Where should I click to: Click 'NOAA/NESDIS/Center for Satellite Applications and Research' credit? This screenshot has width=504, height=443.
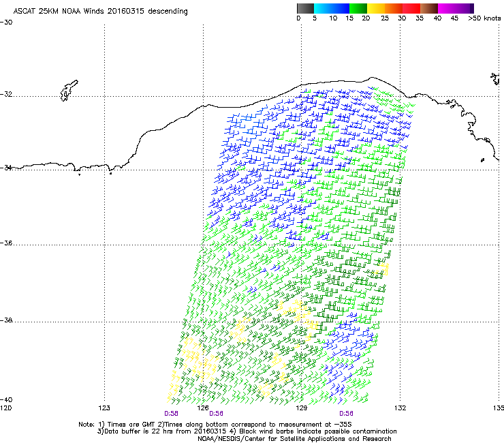[x=294, y=439]
